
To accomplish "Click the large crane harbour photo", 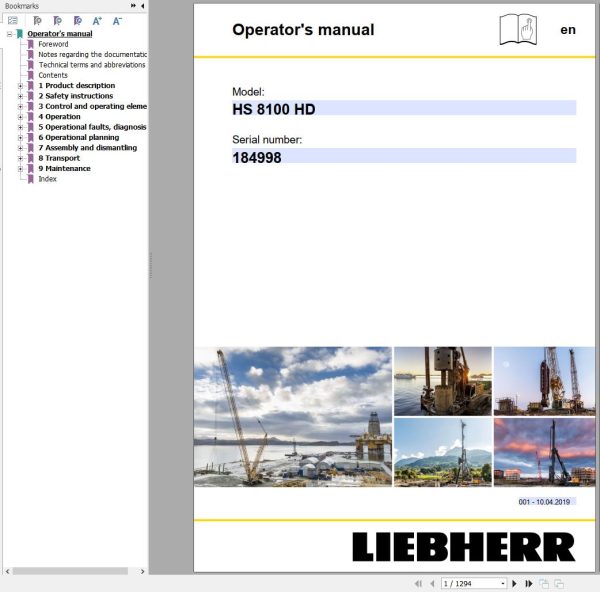I will coord(293,417).
